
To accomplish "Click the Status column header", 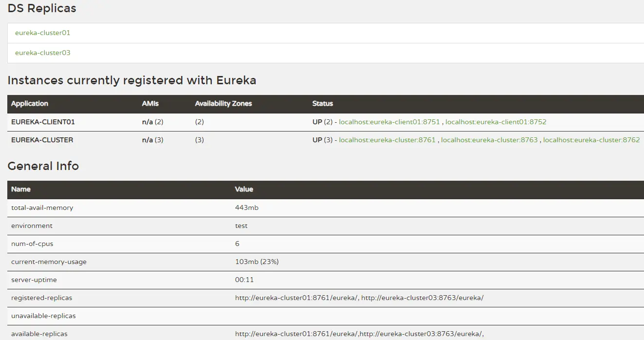I will click(323, 103).
